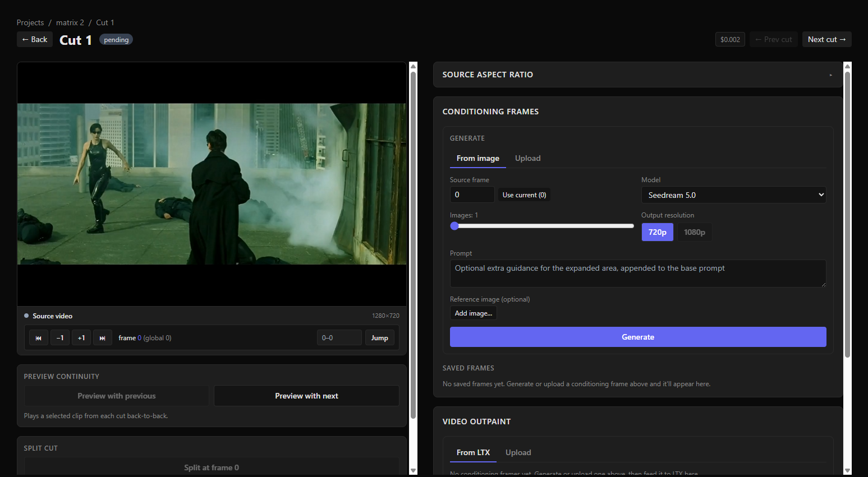This screenshot has height=477, width=868.
Task: Click the Cut 1 breadcrumb
Action: coord(105,22)
